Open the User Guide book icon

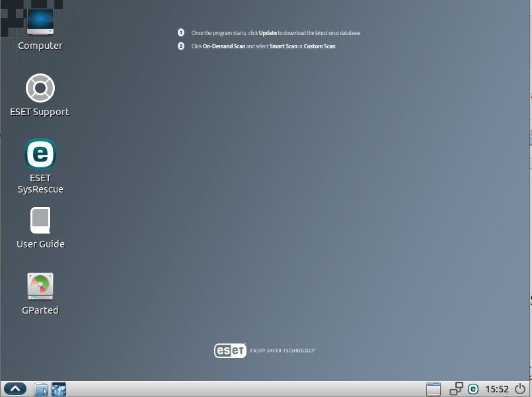(x=40, y=220)
